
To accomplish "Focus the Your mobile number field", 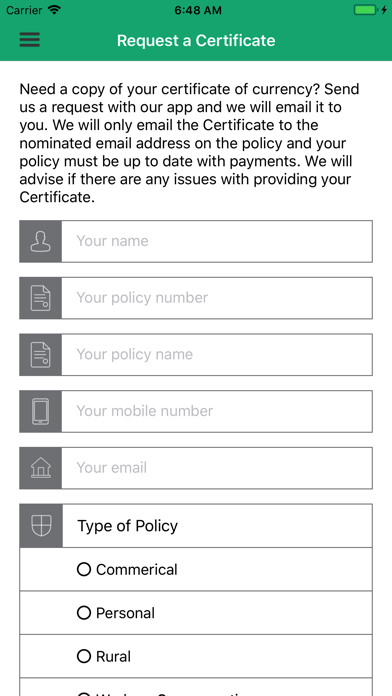I will point(217,411).
